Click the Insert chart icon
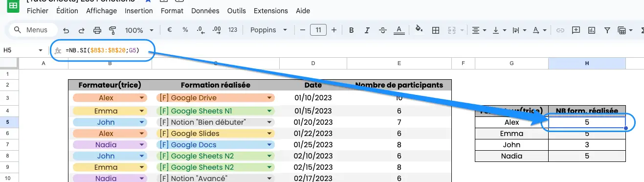644x182 pixels. pyautogui.click(x=592, y=30)
